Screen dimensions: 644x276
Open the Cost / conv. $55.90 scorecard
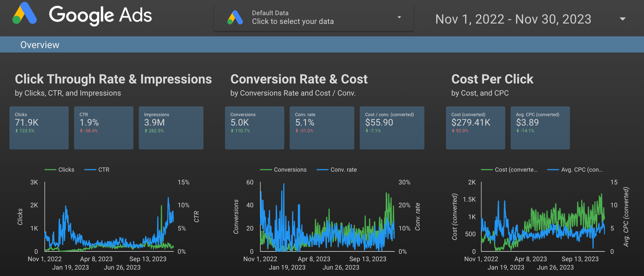pyautogui.click(x=392, y=128)
